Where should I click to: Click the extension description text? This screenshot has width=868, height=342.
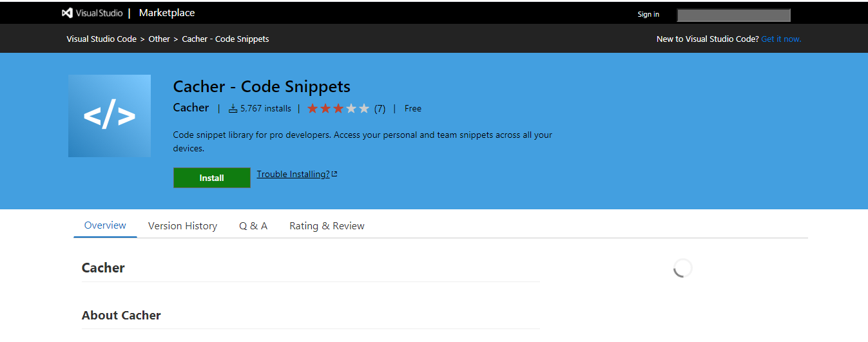[x=363, y=142]
